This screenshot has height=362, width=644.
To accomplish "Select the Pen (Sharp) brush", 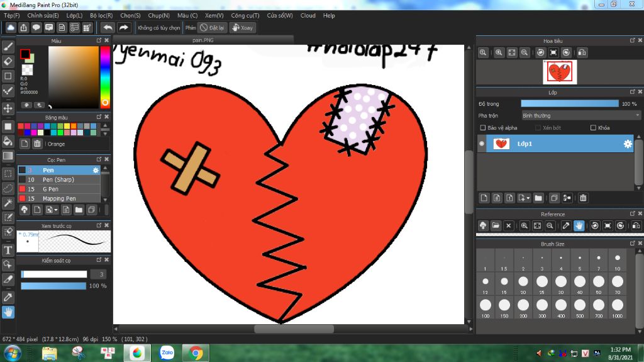I will point(58,179).
